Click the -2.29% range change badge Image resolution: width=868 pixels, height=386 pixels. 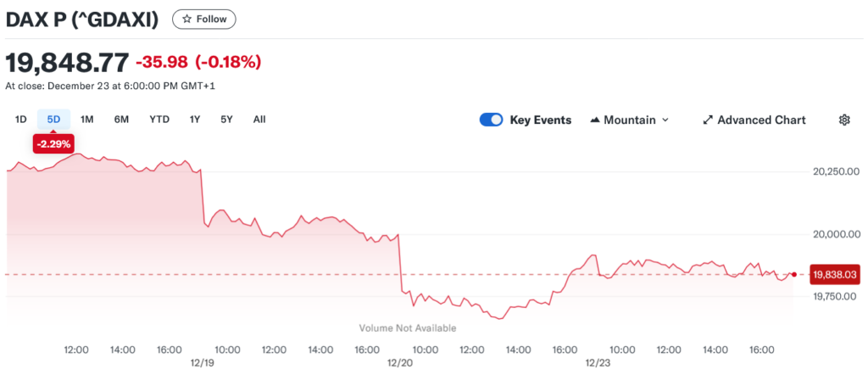53,144
